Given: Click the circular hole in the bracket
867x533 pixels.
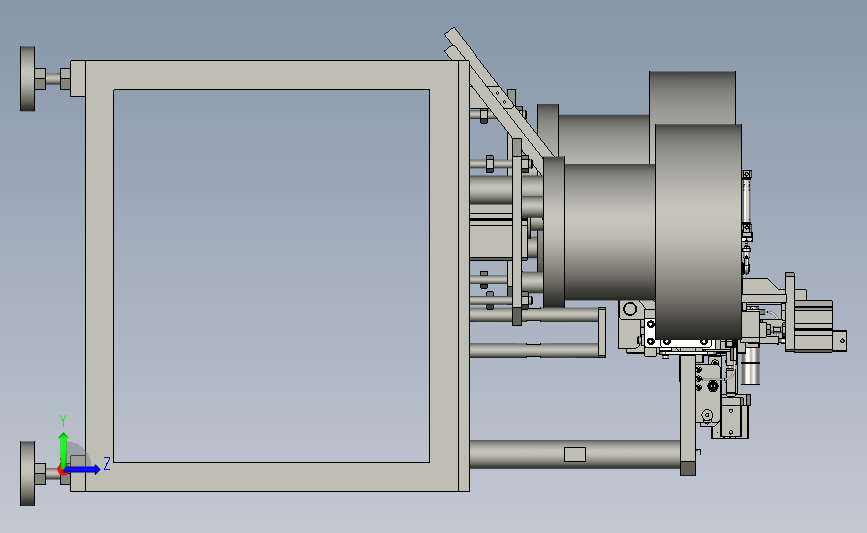Looking at the screenshot, I should coord(630,309).
